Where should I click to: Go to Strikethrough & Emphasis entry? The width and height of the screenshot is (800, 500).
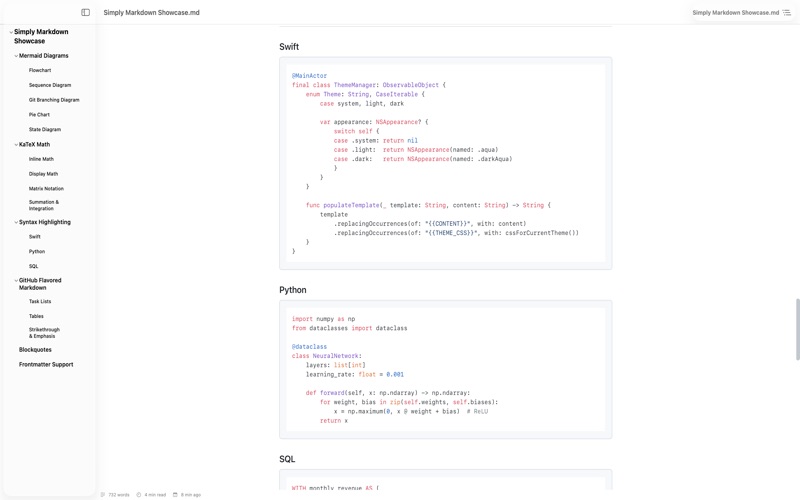[44, 333]
